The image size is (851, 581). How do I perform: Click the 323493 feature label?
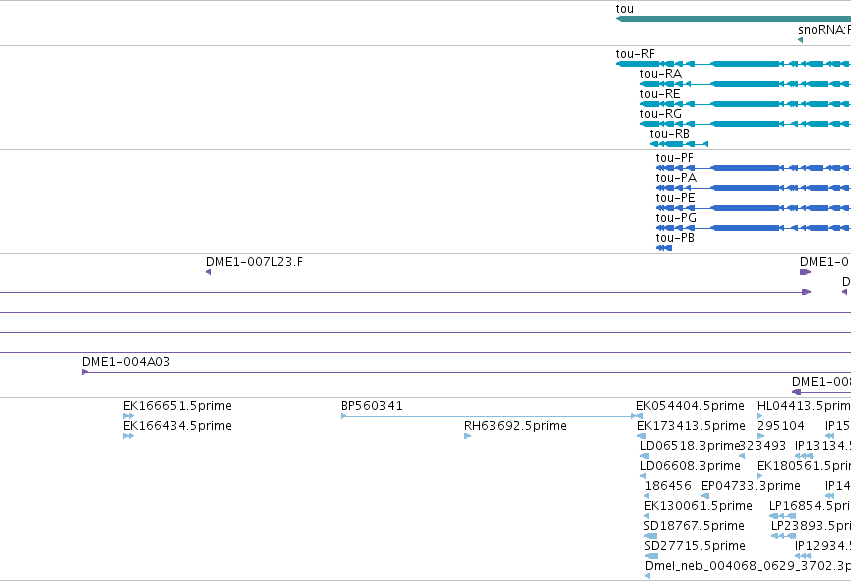pos(763,446)
